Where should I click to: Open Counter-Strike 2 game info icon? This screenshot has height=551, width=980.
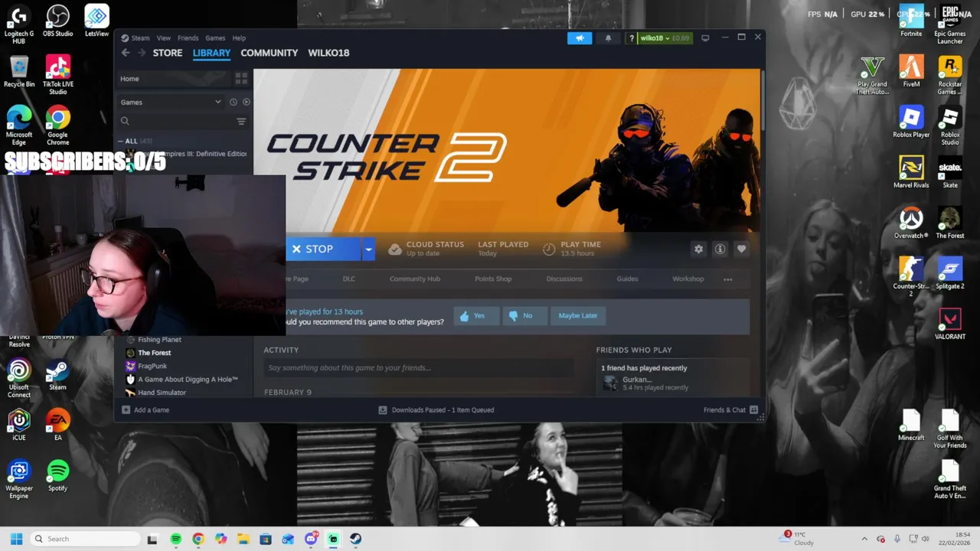click(x=720, y=249)
